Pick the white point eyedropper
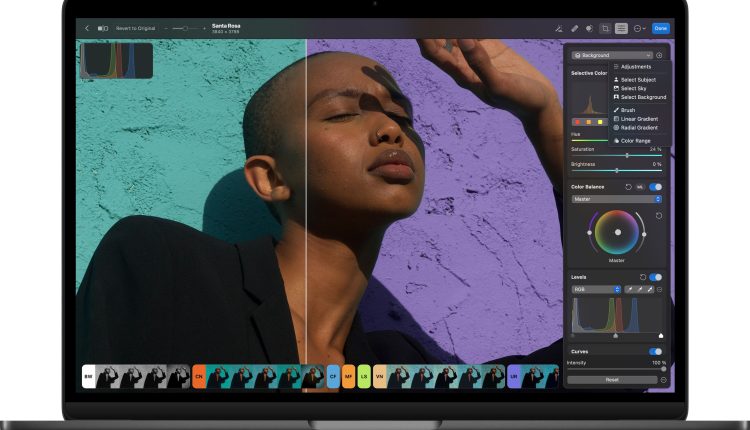750x430 pixels. [x=650, y=289]
